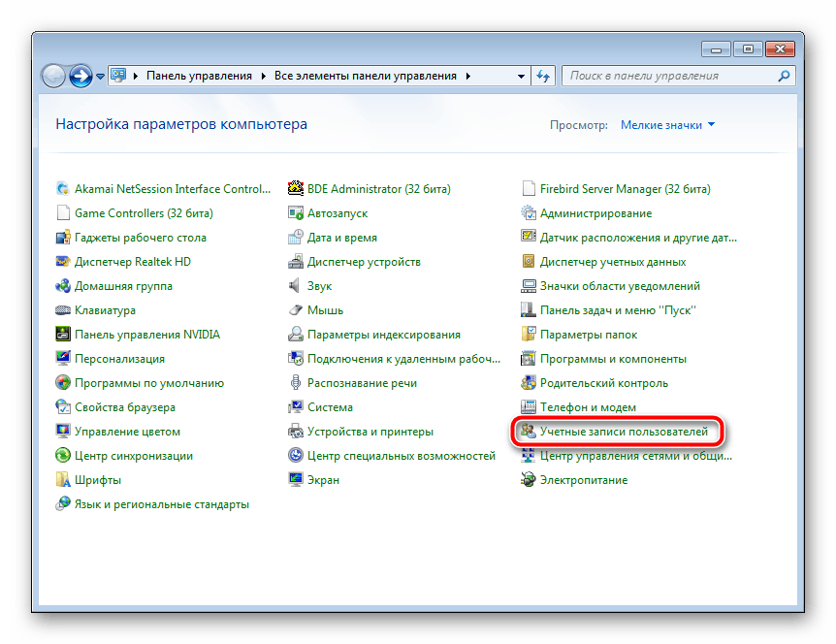The image size is (836, 644).
Task: Open recent pages dropdown next to Forward
Action: 101,76
